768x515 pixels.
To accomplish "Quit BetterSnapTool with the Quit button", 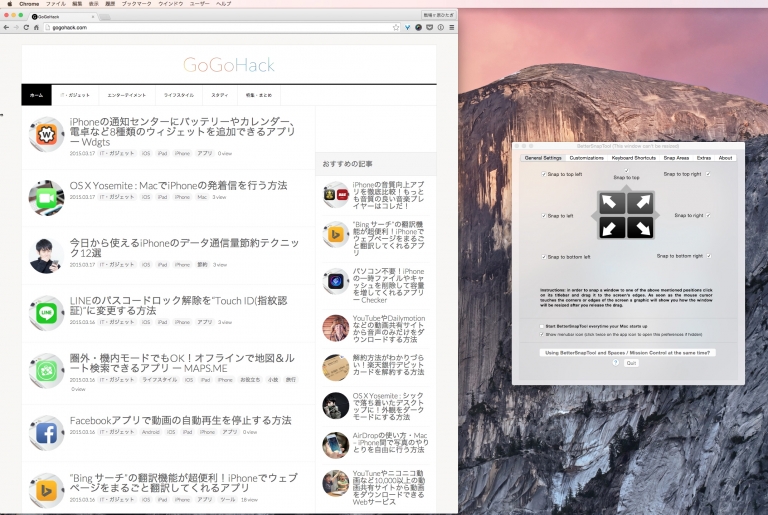I will (x=631, y=363).
